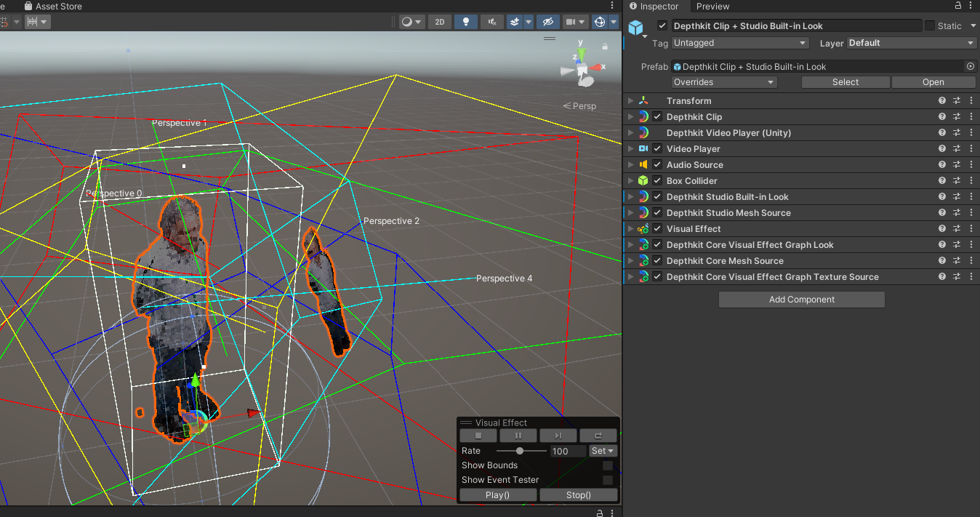
Task: Toggle scene lighting with the lightbulb icon
Action: click(466, 22)
